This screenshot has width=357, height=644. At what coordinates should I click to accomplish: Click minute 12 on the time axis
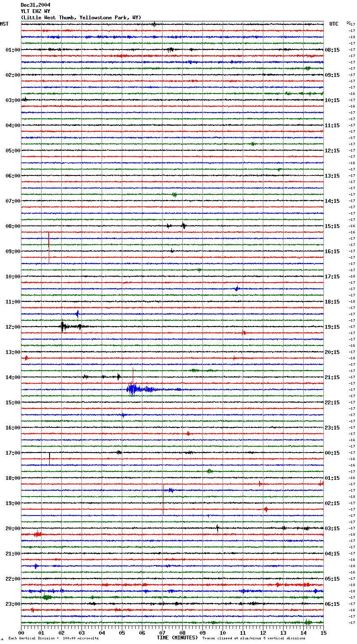[x=263, y=633]
